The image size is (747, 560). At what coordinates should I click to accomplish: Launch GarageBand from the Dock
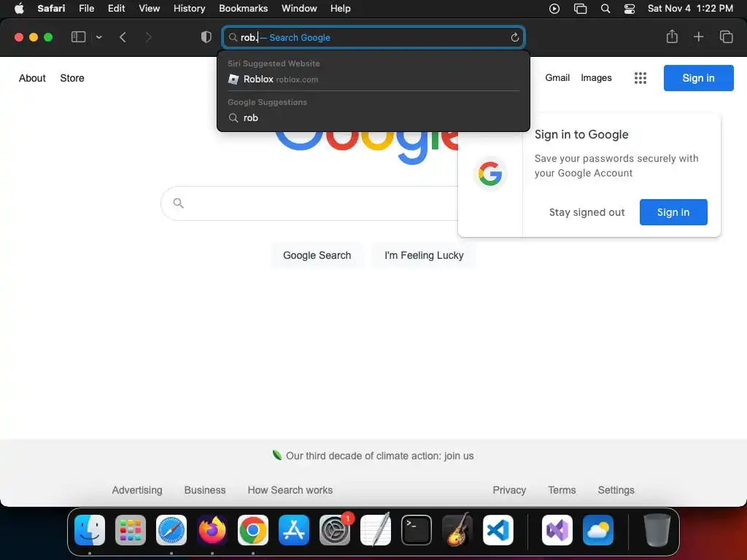click(x=457, y=530)
